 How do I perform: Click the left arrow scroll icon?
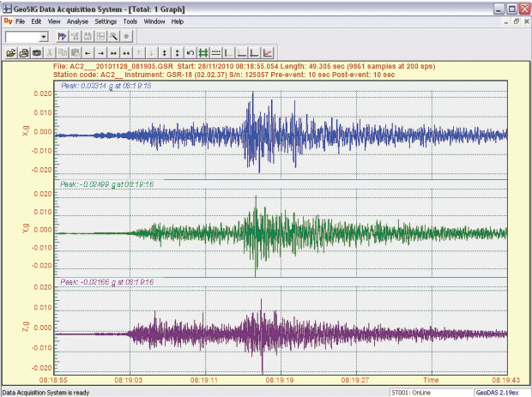pos(88,52)
